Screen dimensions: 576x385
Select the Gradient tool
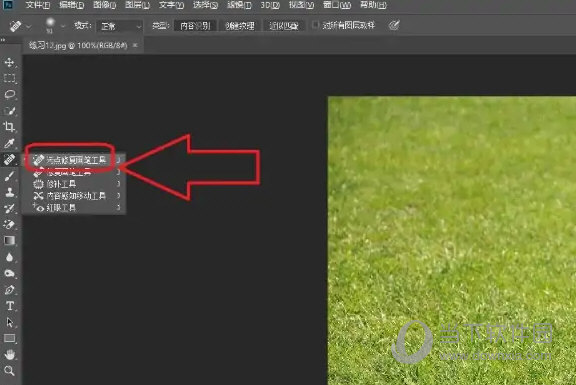[x=9, y=241]
